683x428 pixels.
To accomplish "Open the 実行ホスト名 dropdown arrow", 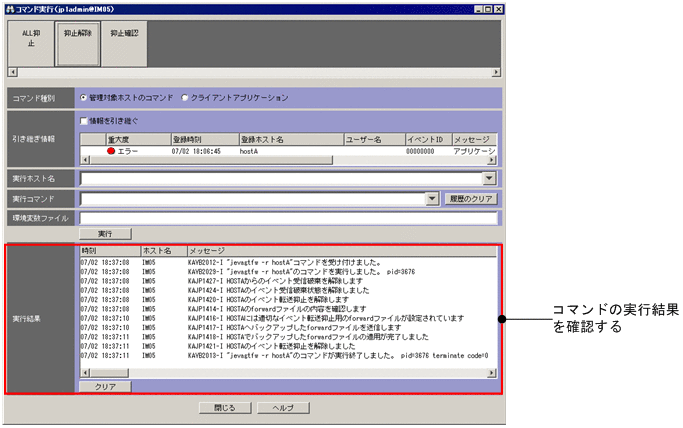I will click(x=489, y=178).
